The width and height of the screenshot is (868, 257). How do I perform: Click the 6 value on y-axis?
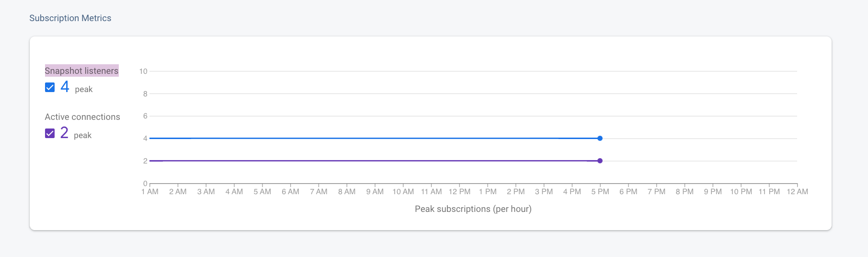click(145, 116)
